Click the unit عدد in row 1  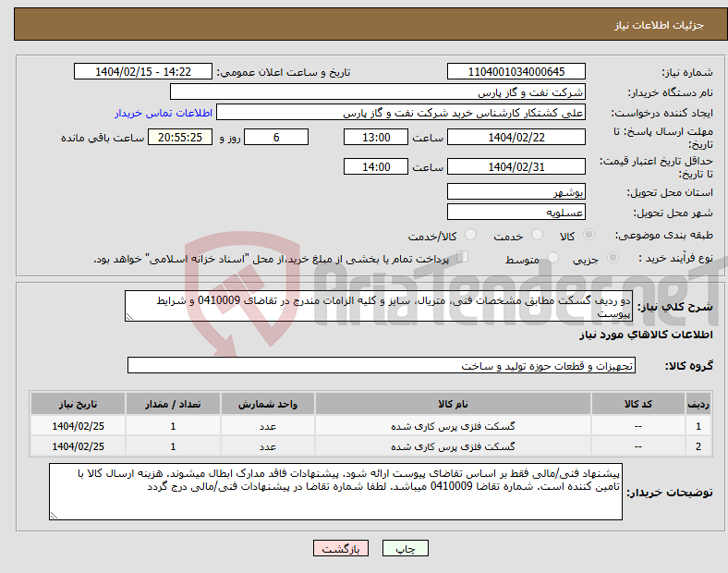point(268,426)
